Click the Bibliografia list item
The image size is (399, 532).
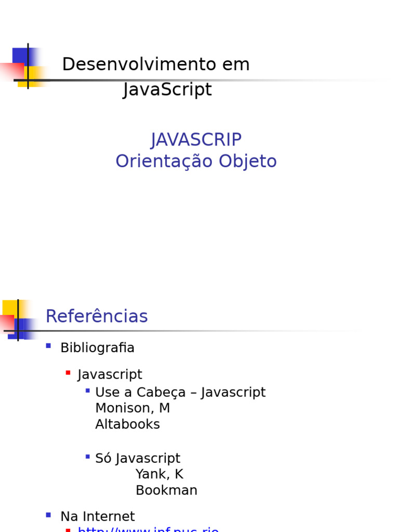point(97,348)
